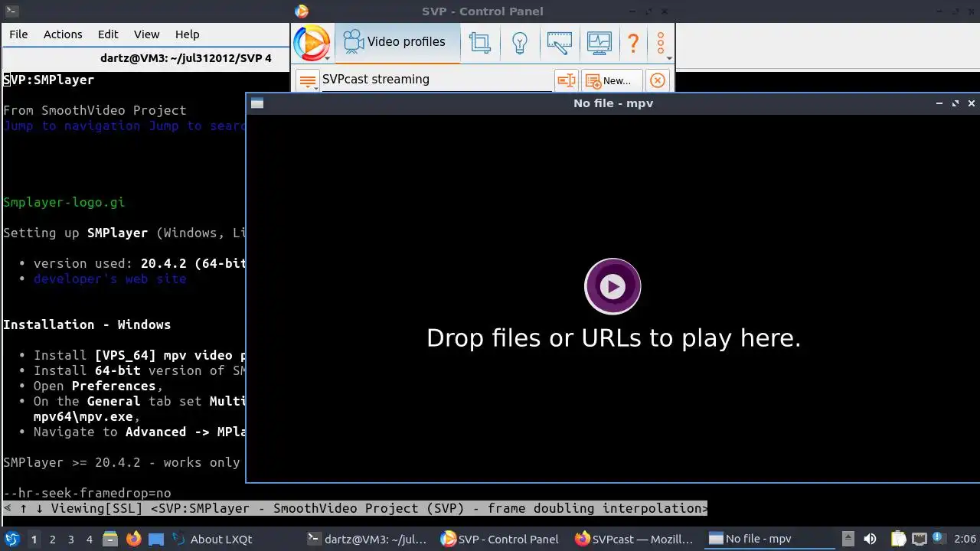Switch to virtual desktop 3
980x551 pixels.
tap(70, 539)
